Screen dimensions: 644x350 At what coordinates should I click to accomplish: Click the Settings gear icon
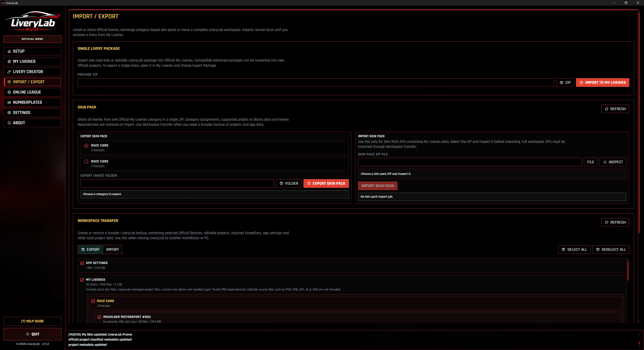pyautogui.click(x=9, y=113)
